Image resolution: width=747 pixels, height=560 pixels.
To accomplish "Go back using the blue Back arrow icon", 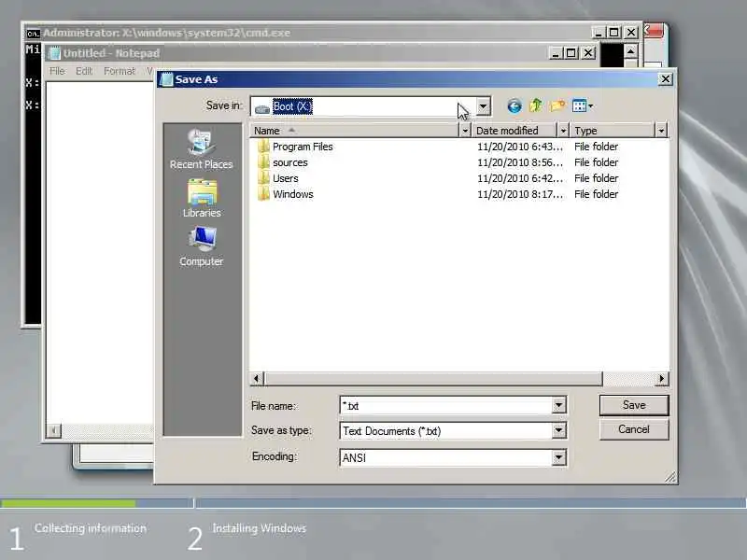I will tap(514, 105).
